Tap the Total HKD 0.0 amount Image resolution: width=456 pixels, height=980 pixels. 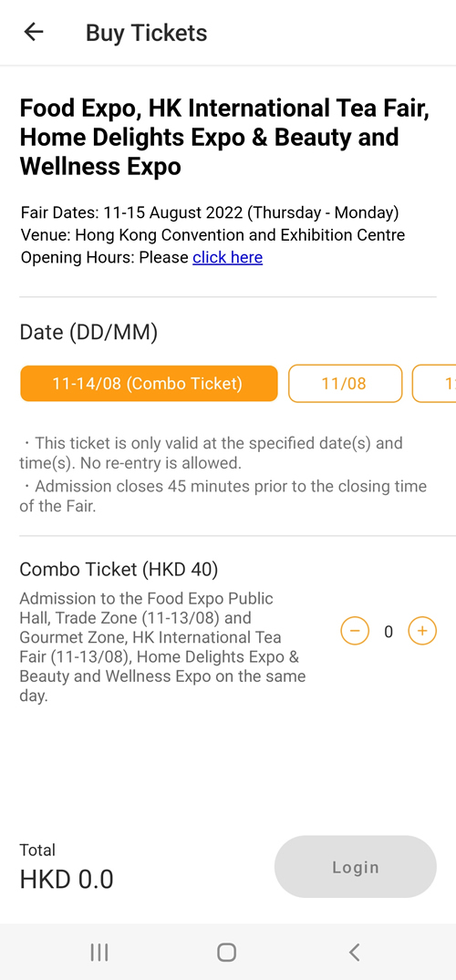(67, 880)
